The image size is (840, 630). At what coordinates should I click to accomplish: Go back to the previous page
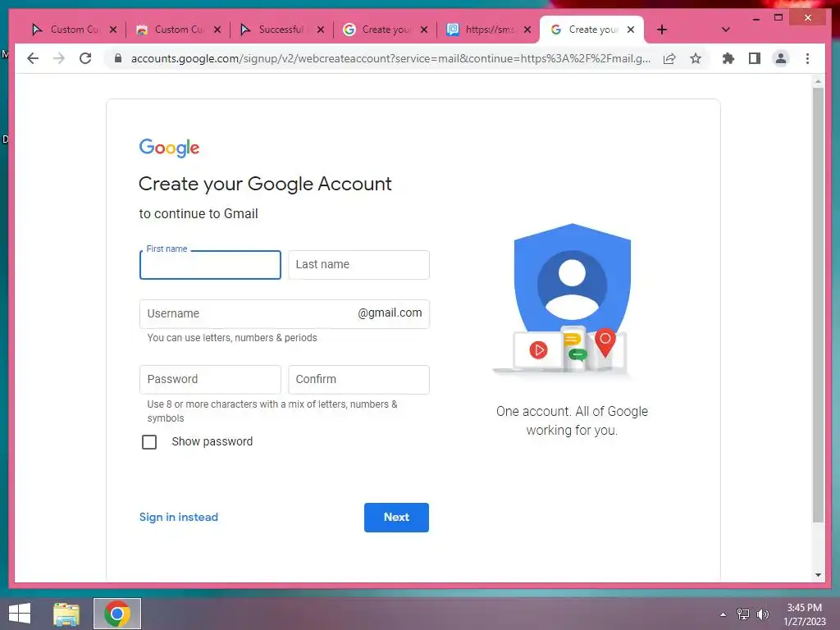coord(33,58)
